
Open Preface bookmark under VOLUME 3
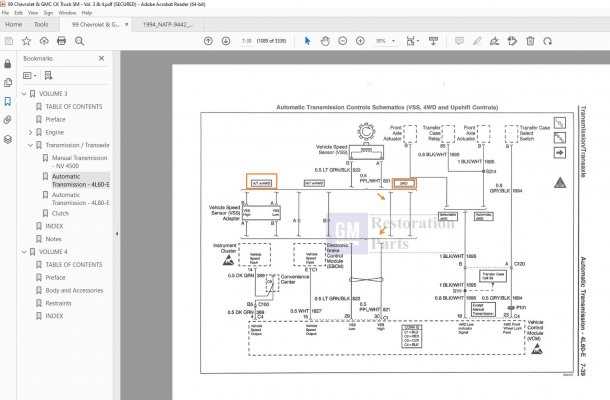pos(55,119)
